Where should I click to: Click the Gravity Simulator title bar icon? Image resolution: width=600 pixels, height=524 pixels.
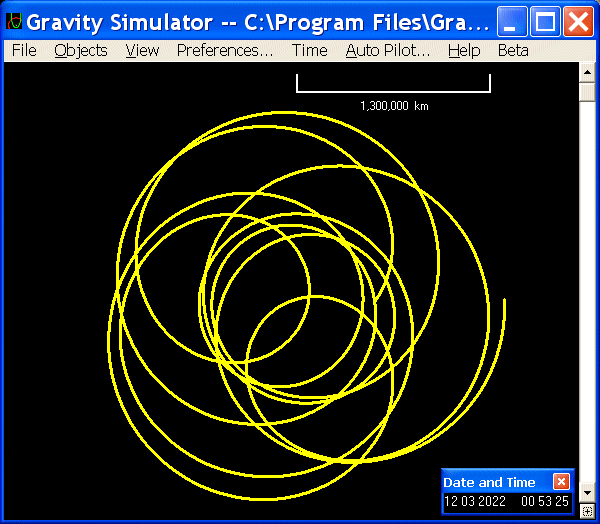click(14, 21)
